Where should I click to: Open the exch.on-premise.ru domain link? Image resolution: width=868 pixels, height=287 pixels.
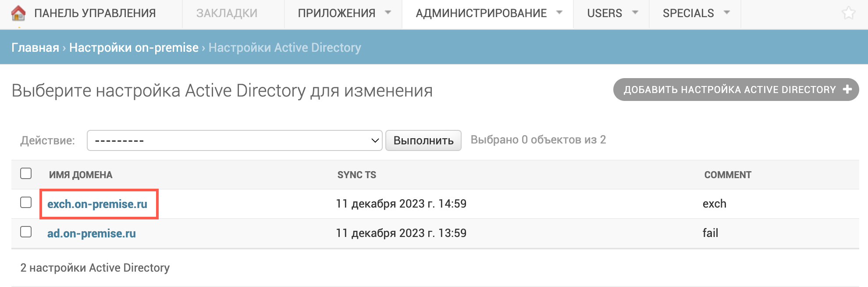pos(97,204)
